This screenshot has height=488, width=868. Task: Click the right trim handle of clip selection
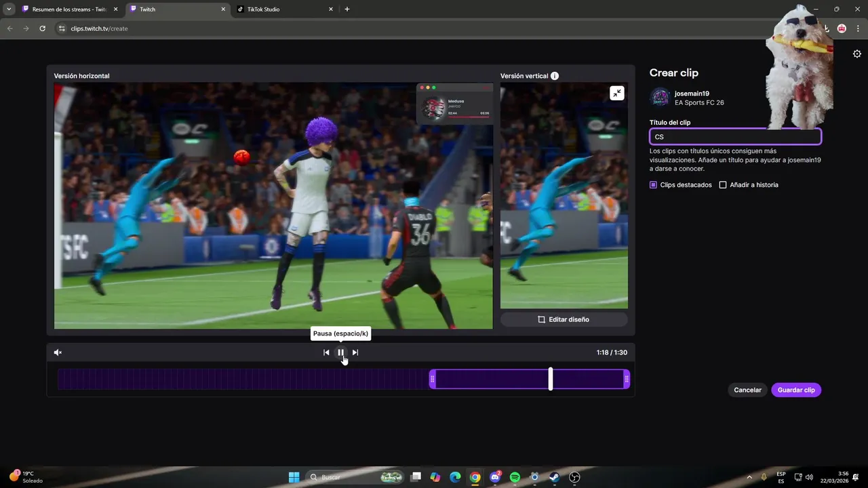click(x=627, y=379)
